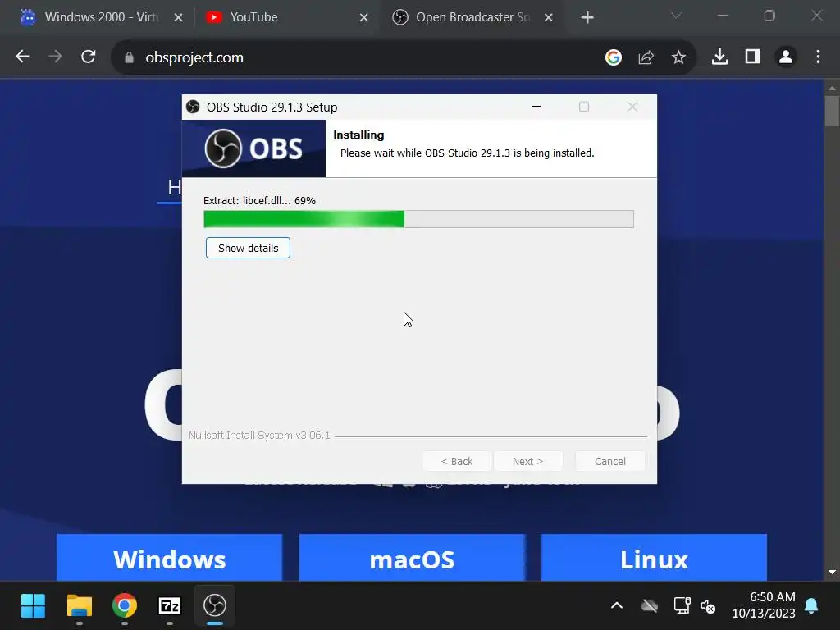This screenshot has width=840, height=630.
Task: Go forward in browser history
Action: pos(55,57)
